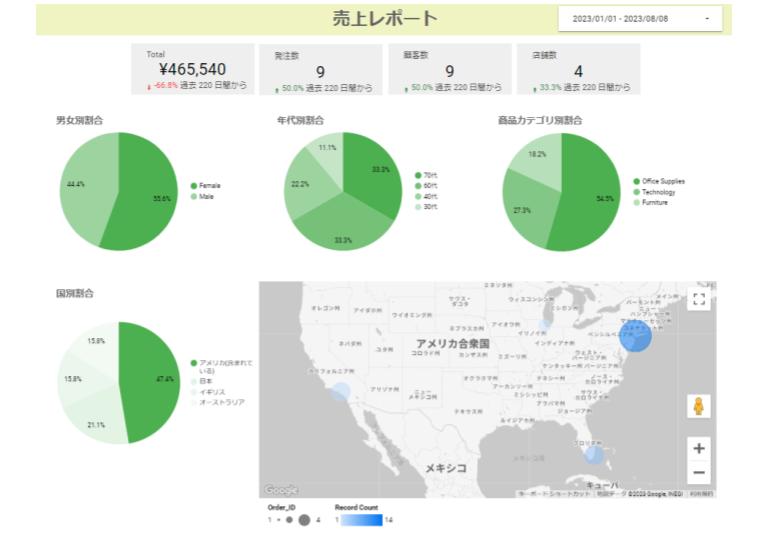Viewport: 768px width, 540px height.
Task: Click the 商品カテゴリ別割合 chart title
Action: click(540, 121)
